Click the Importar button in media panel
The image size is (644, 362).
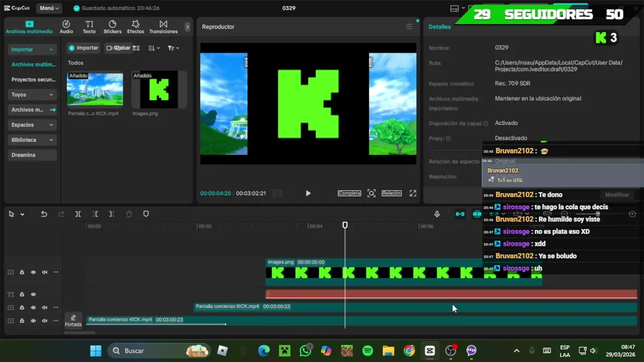tap(84, 48)
